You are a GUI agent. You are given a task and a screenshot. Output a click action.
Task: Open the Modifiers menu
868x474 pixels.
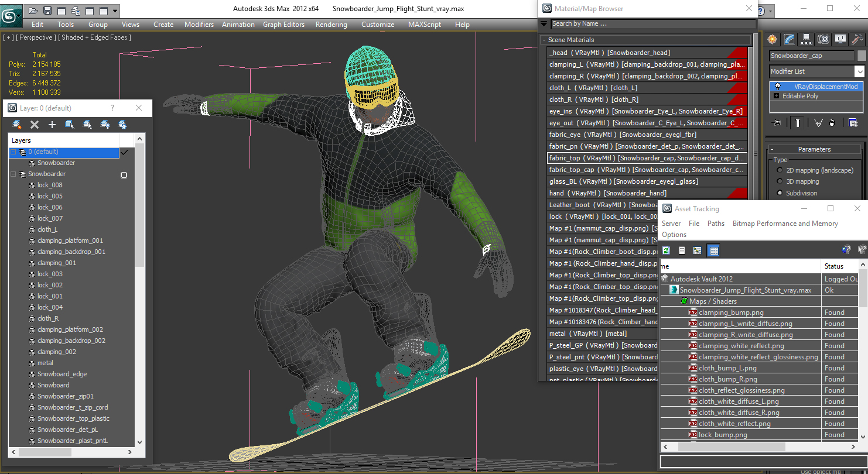tap(199, 25)
